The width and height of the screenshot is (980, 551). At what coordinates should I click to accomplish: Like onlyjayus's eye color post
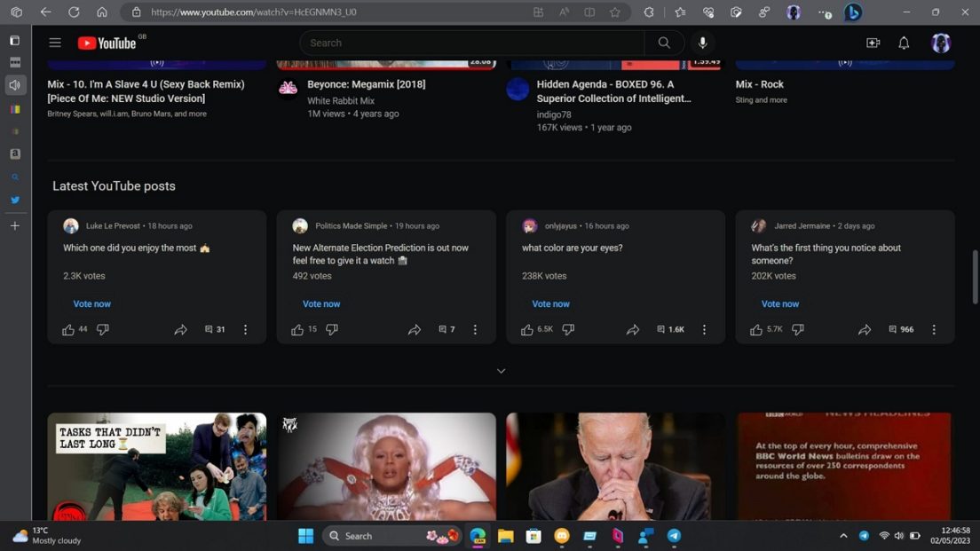coord(526,329)
